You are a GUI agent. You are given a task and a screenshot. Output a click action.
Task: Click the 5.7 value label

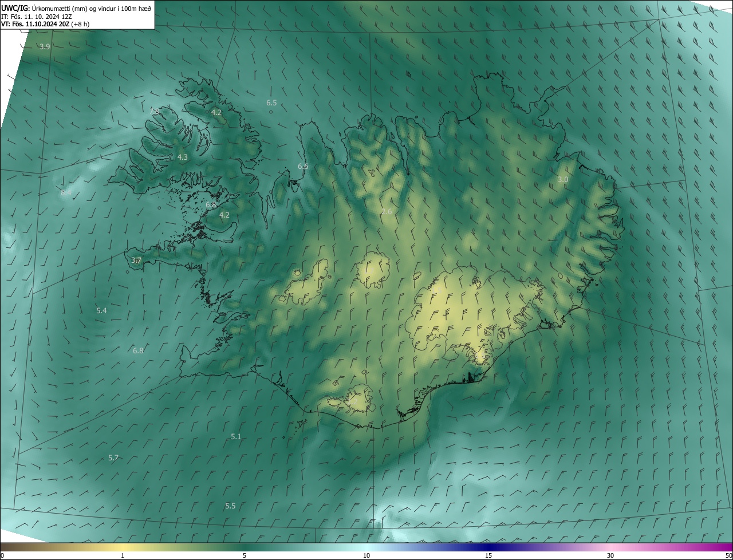pyautogui.click(x=113, y=458)
